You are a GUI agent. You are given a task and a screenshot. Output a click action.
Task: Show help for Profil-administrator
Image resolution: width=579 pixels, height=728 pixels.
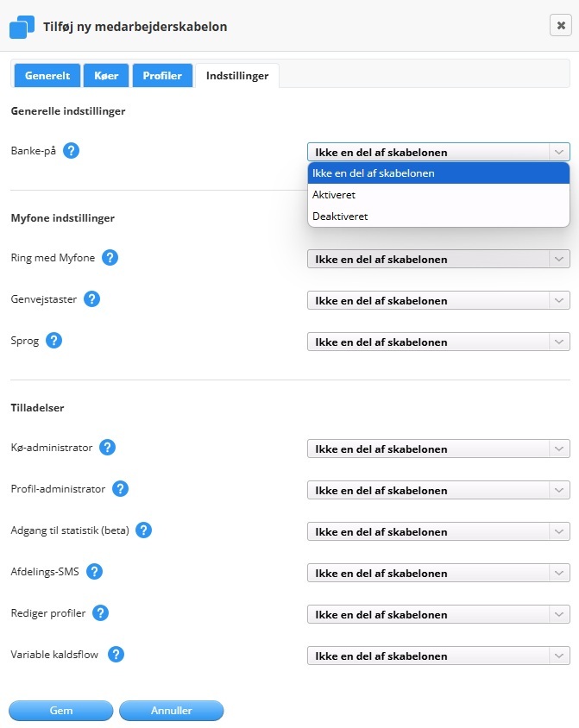coord(121,488)
